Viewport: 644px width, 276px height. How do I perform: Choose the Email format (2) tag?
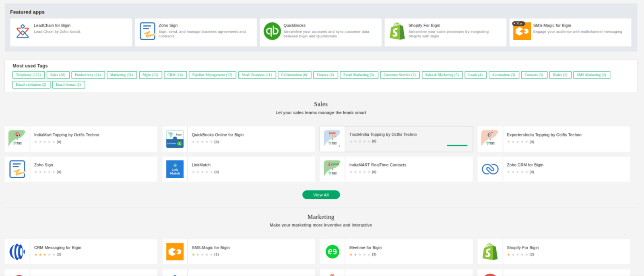tap(68, 85)
